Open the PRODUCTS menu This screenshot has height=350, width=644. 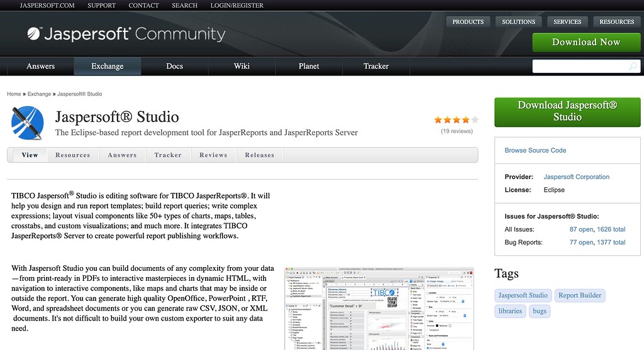pos(468,22)
